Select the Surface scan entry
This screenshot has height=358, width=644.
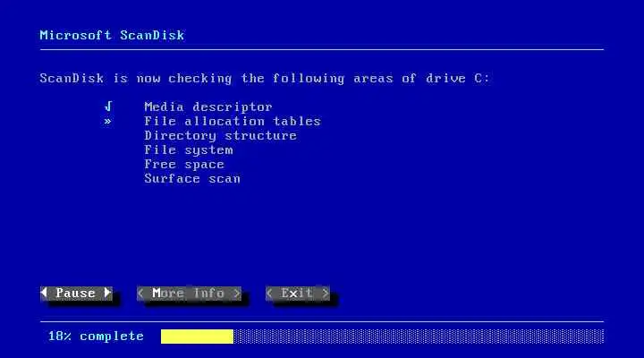[x=192, y=179]
